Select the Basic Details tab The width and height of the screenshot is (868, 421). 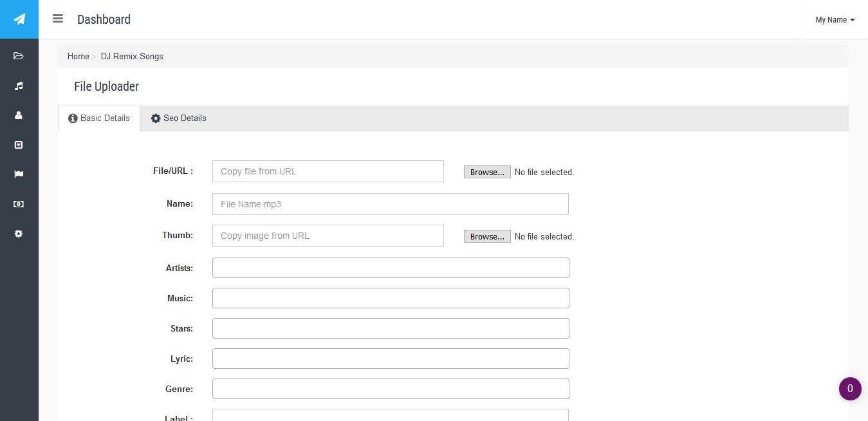(x=99, y=118)
